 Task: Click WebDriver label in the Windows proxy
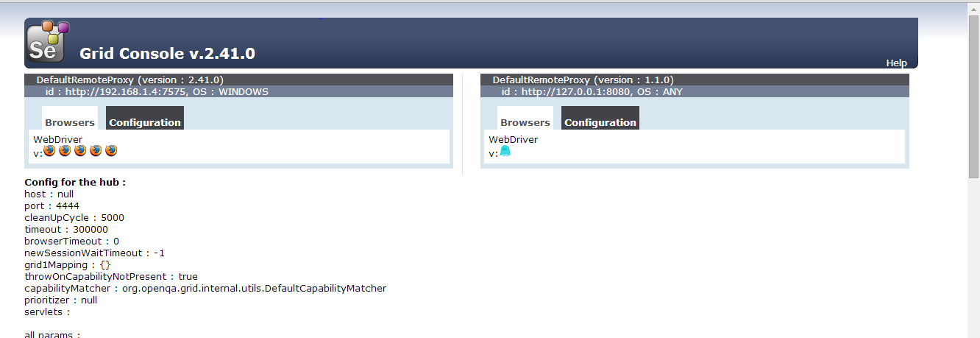click(x=58, y=139)
